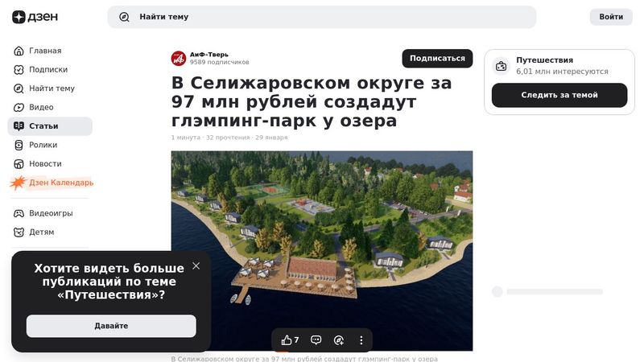Click the АиФ-Тверь channel avatar

[179, 58]
